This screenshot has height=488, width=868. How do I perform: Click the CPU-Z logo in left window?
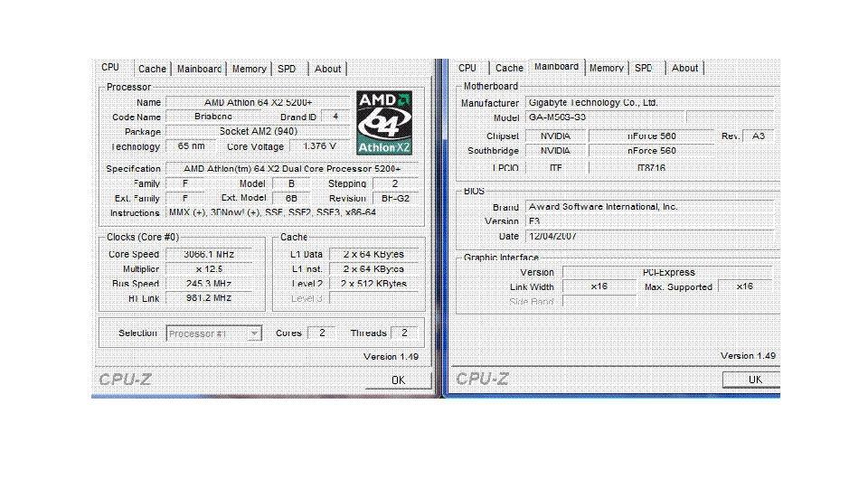click(x=125, y=380)
